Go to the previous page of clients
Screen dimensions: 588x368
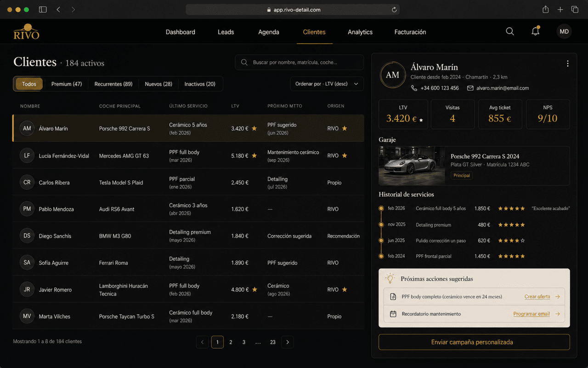tap(202, 342)
